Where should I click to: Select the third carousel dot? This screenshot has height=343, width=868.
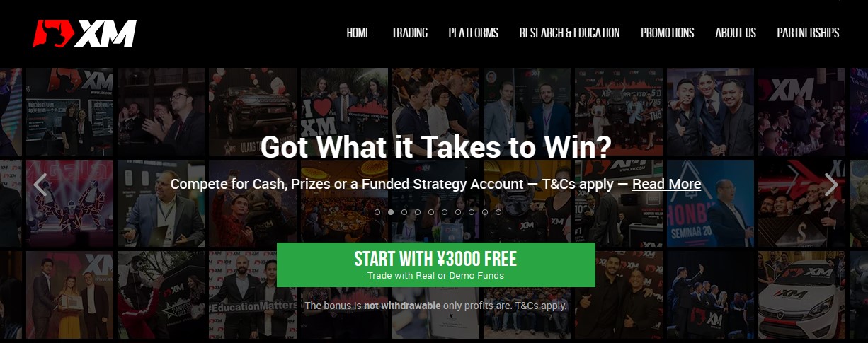[404, 211]
